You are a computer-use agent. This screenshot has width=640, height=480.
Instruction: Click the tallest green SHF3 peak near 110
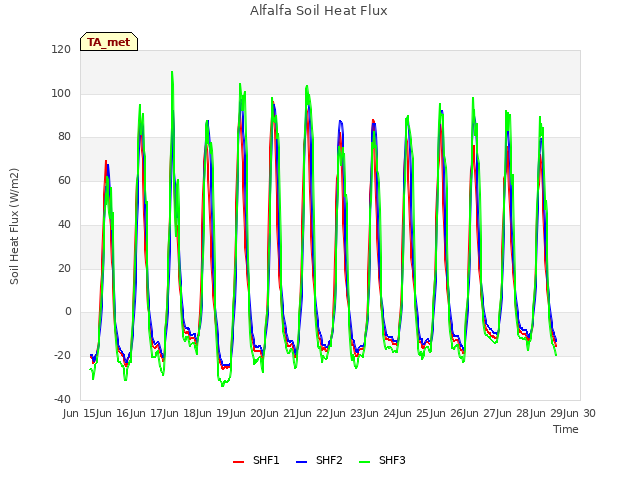coord(172,73)
